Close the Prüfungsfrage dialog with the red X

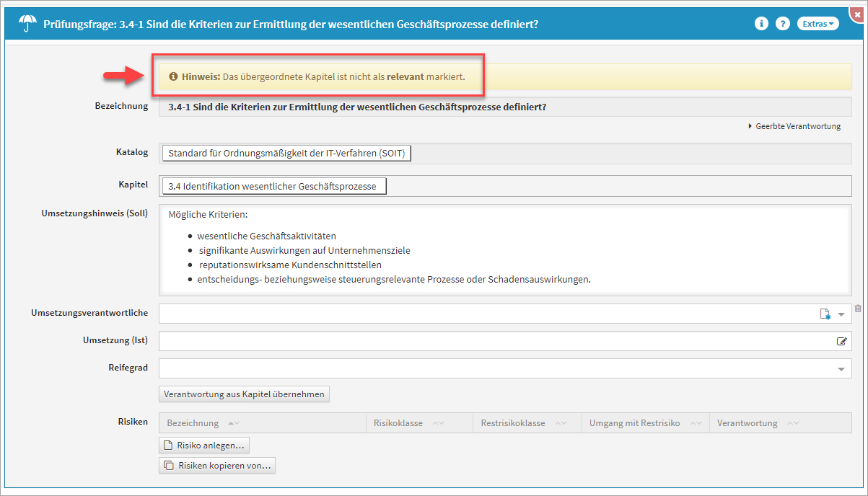[x=856, y=12]
